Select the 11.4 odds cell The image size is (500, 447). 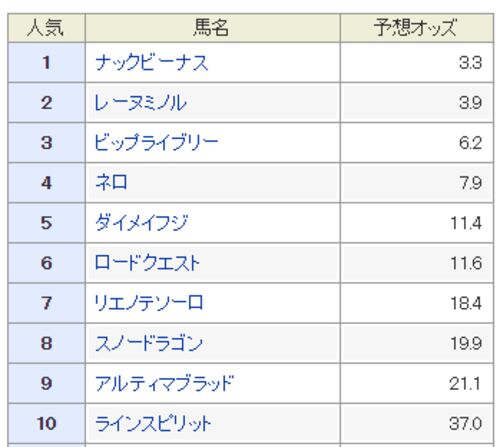pyautogui.click(x=417, y=223)
